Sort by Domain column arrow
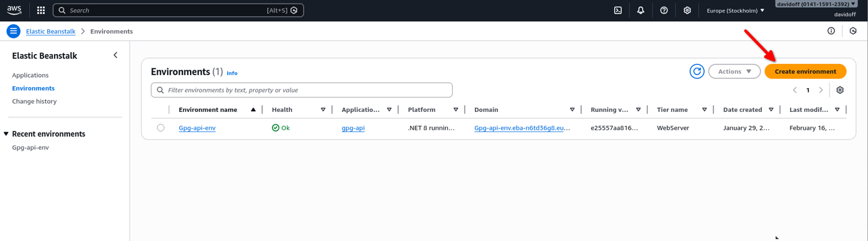Image resolution: width=868 pixels, height=241 pixels. click(x=572, y=109)
